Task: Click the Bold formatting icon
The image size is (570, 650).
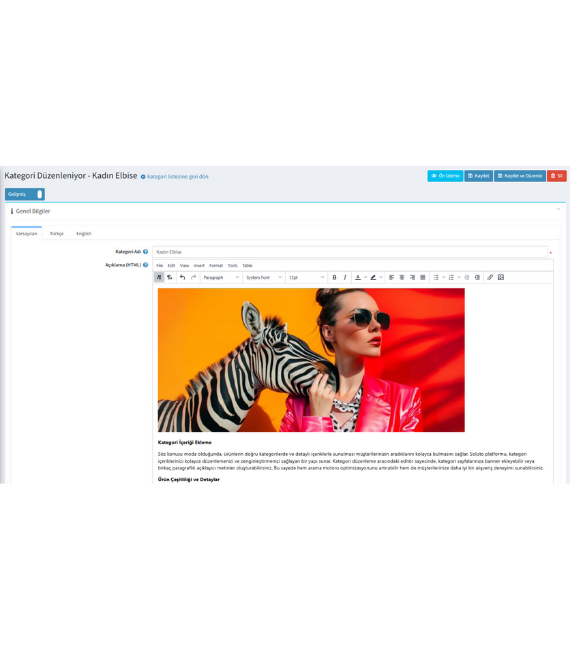Action: click(x=334, y=277)
